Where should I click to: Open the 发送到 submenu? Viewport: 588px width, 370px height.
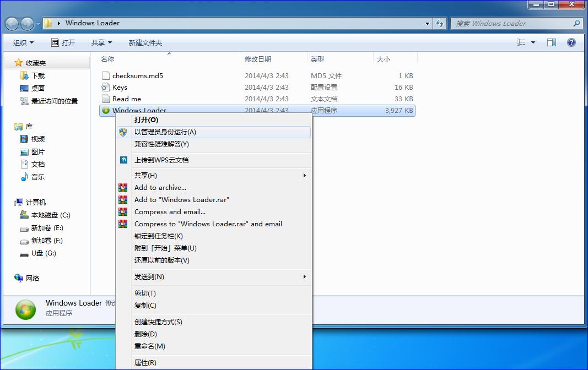pyautogui.click(x=149, y=276)
